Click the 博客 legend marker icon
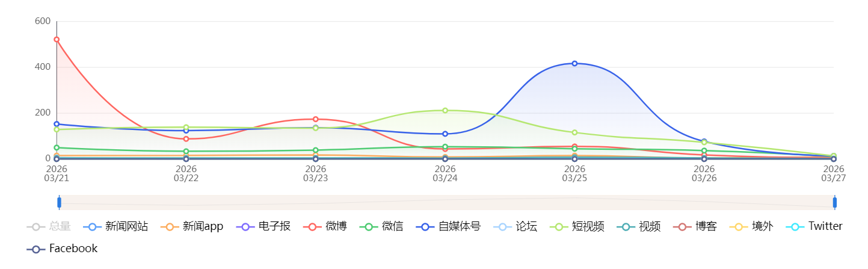868x269 pixels. 680,227
